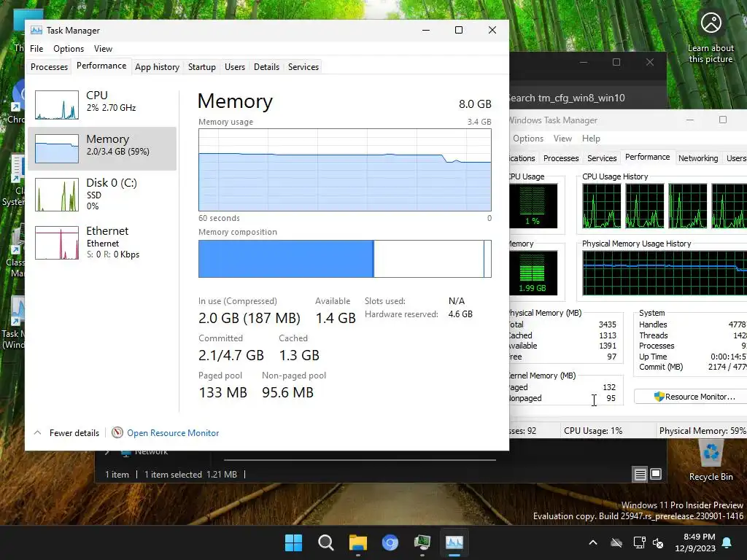Switch to Services tab in Windows Task Manager
747x560 pixels.
[x=602, y=158]
